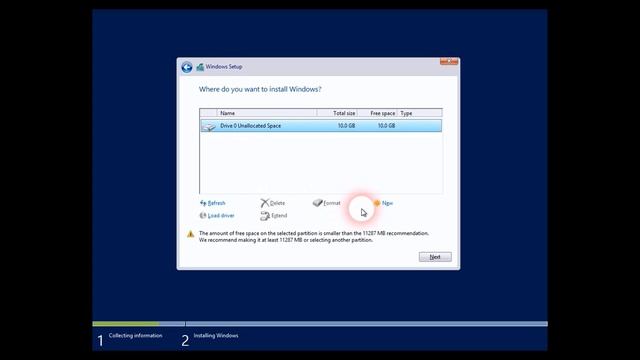The height and width of the screenshot is (360, 640).
Task: Click the 'Collecting information' step label
Action: 136,336
